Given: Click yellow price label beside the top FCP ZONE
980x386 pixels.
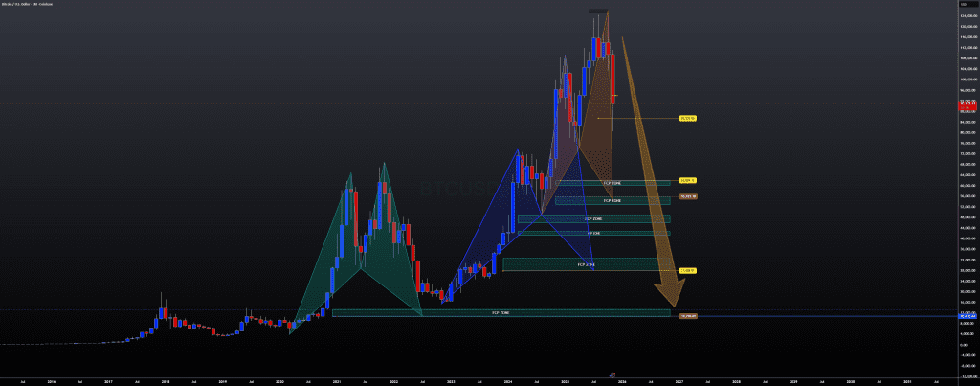Looking at the screenshot, I should tap(686, 181).
